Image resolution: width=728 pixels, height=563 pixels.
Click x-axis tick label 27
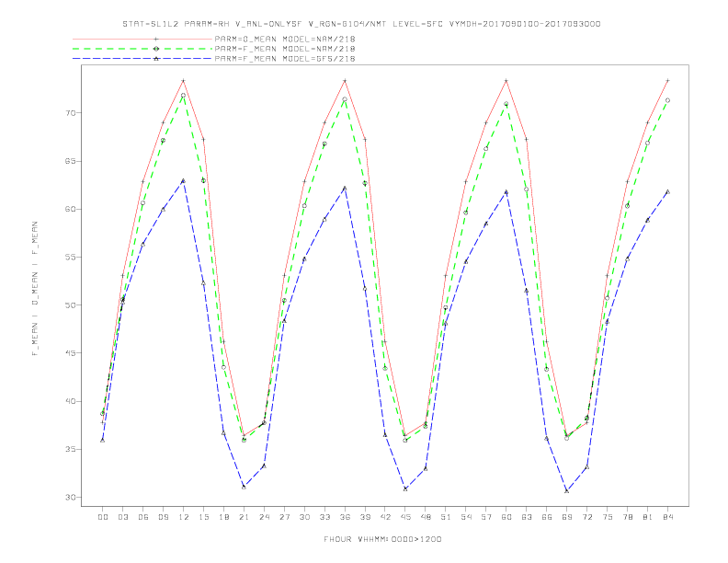[284, 517]
